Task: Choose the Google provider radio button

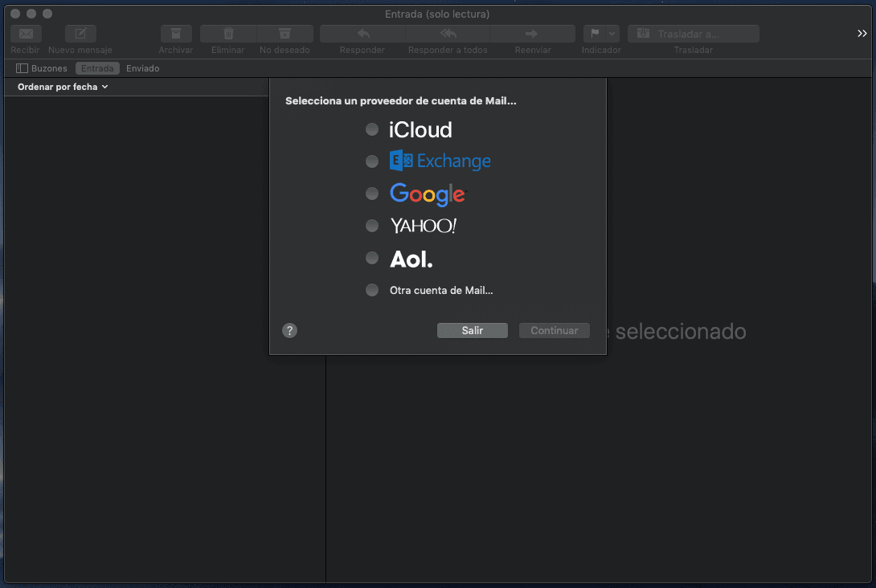Action: coord(371,194)
